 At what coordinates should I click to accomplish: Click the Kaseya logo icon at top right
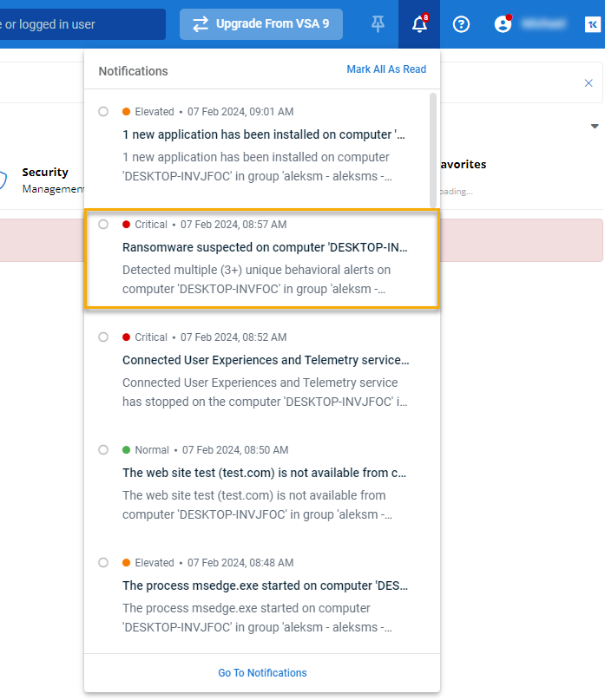pos(591,24)
